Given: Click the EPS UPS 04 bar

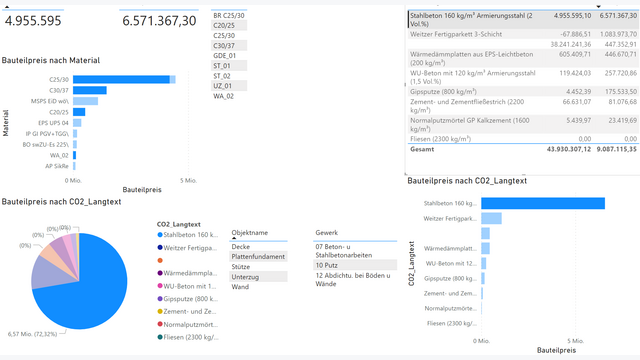Looking at the screenshot, I should coord(77,123).
